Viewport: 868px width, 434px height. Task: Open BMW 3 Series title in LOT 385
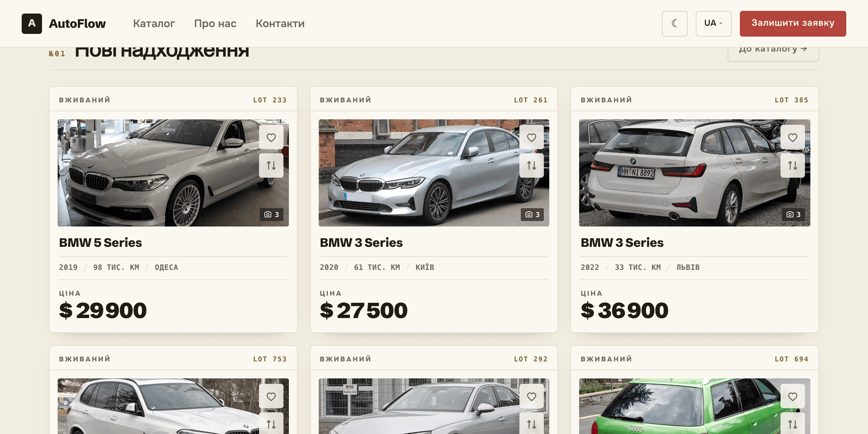622,243
